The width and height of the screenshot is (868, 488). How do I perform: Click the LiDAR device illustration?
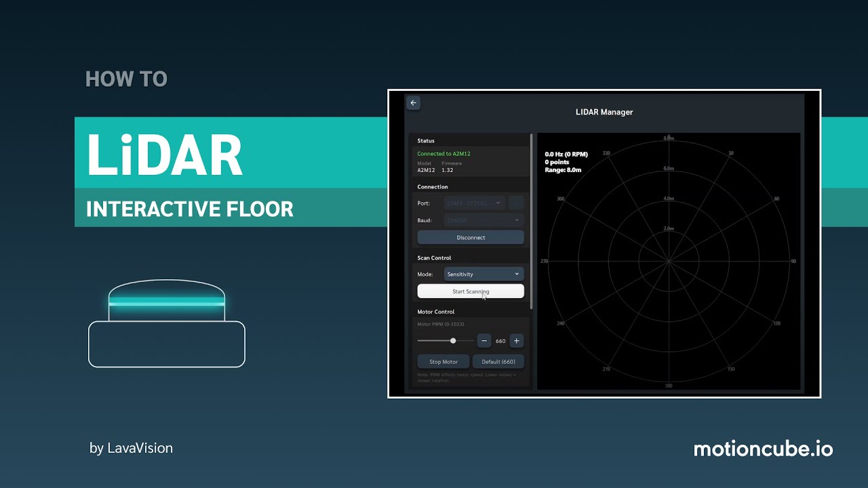[167, 323]
